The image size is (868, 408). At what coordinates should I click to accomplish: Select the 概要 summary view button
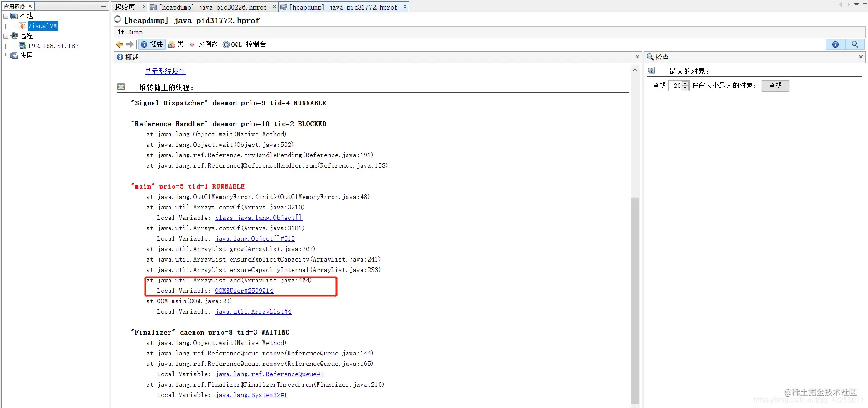coord(152,44)
